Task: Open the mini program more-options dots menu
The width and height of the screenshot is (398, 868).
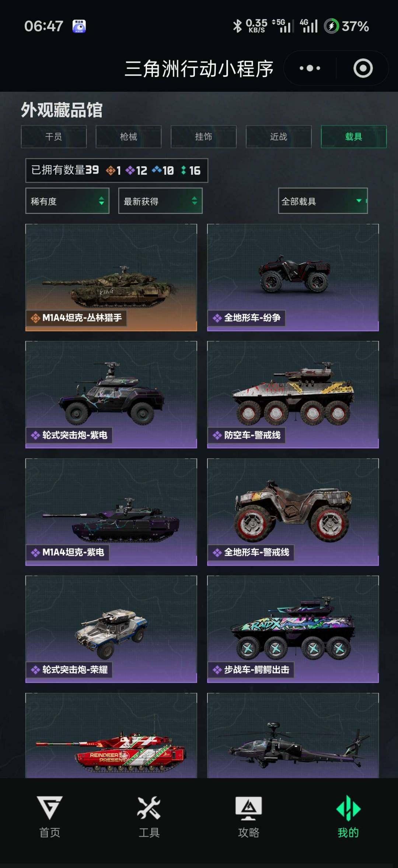Action: pyautogui.click(x=310, y=68)
